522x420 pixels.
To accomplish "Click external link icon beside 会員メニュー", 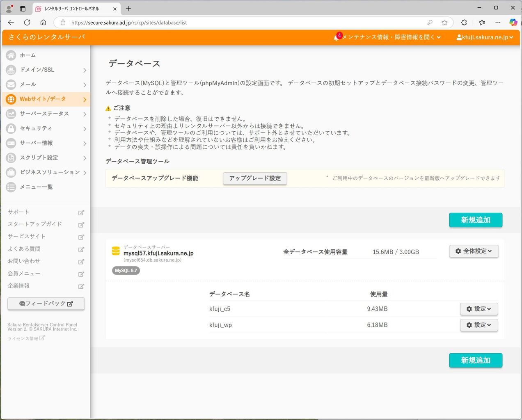I will coord(81,274).
